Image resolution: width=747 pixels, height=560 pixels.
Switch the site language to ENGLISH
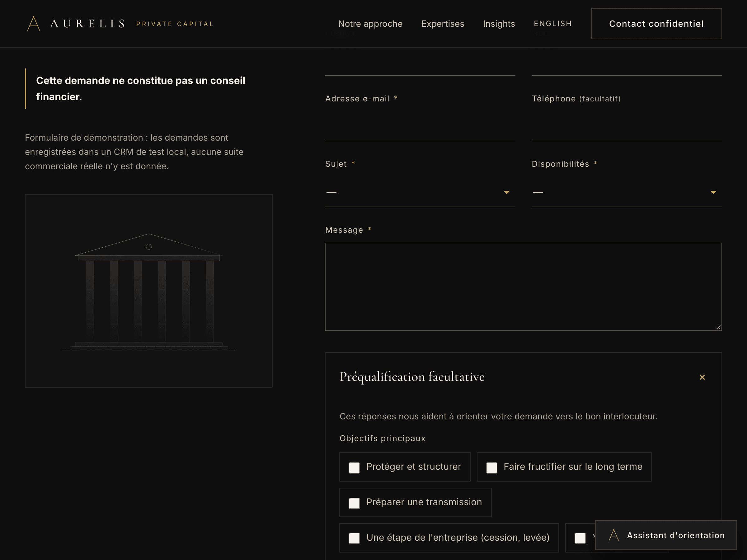coord(552,24)
